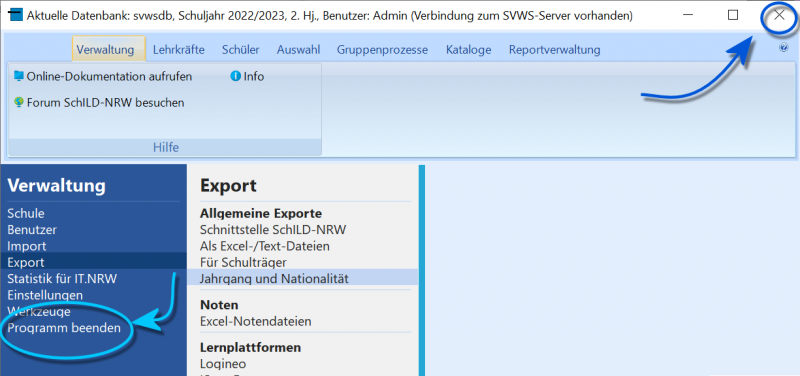
Task: Go to the Reportverwaltung tab
Action: 555,50
